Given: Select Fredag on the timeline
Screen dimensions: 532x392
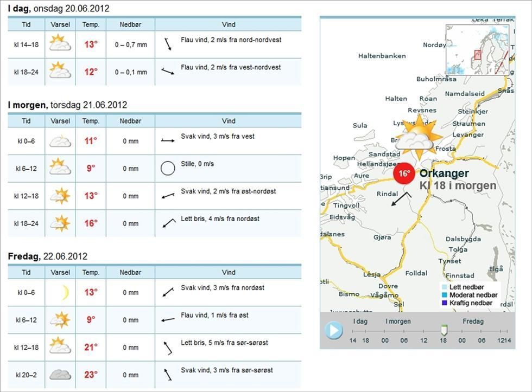Looking at the screenshot, I should tap(473, 321).
